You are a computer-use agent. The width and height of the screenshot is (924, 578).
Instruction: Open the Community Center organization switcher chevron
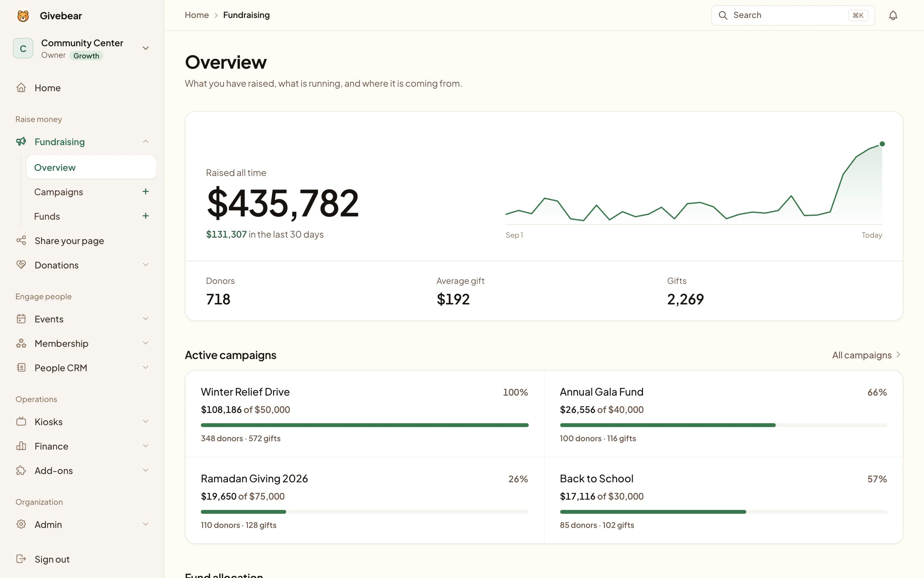[x=145, y=48]
